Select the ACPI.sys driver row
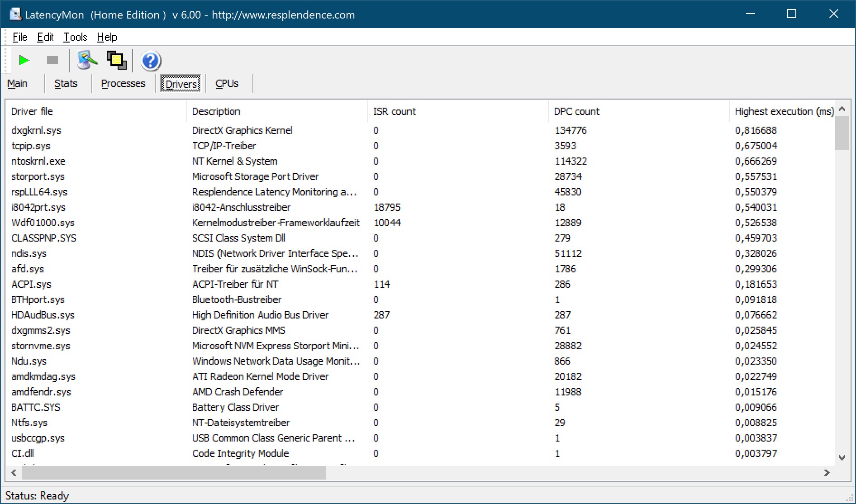The image size is (856, 504). [420, 284]
